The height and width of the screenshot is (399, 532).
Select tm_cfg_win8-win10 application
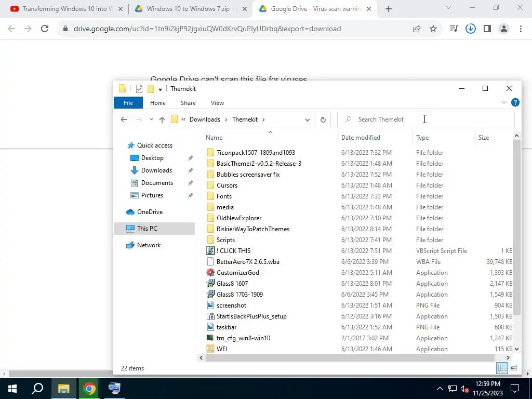[243, 338]
